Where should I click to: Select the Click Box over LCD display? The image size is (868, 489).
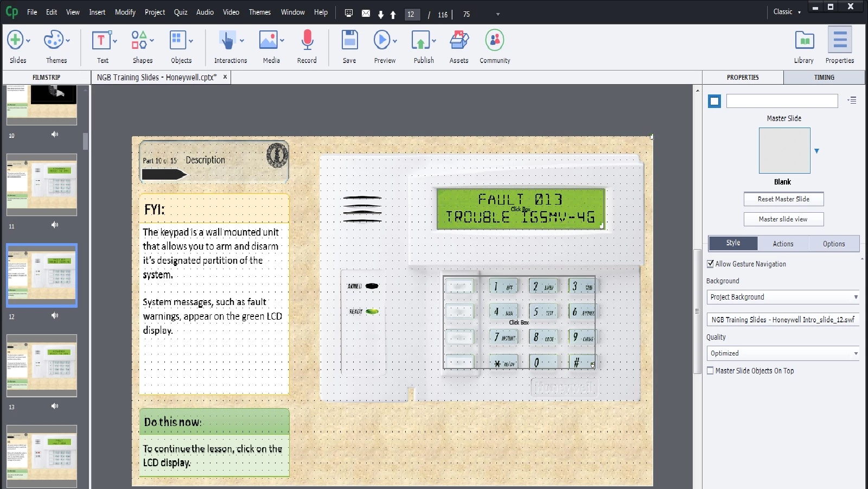(x=521, y=209)
